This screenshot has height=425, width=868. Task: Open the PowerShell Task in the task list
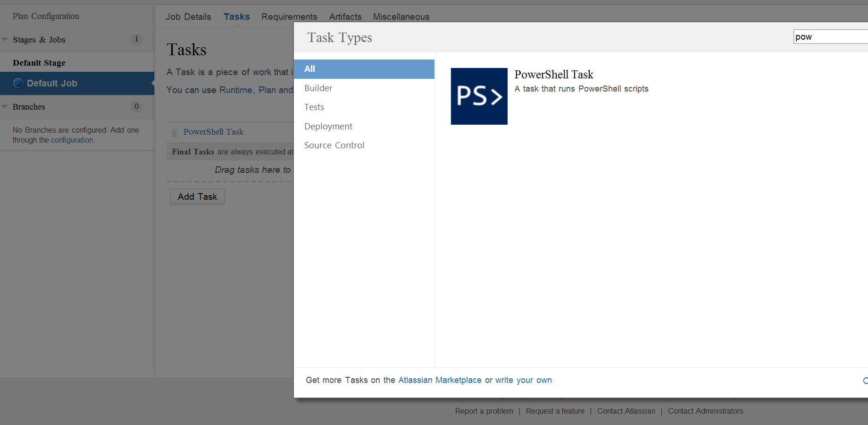click(x=213, y=132)
